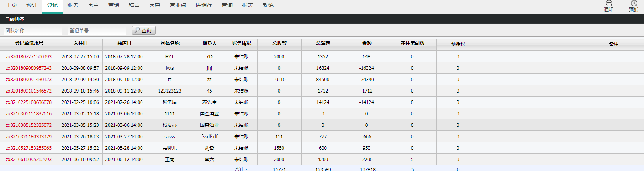The height and width of the screenshot is (171, 644).
Task: Click the 84500 total consumption cell
Action: [x=323, y=80]
